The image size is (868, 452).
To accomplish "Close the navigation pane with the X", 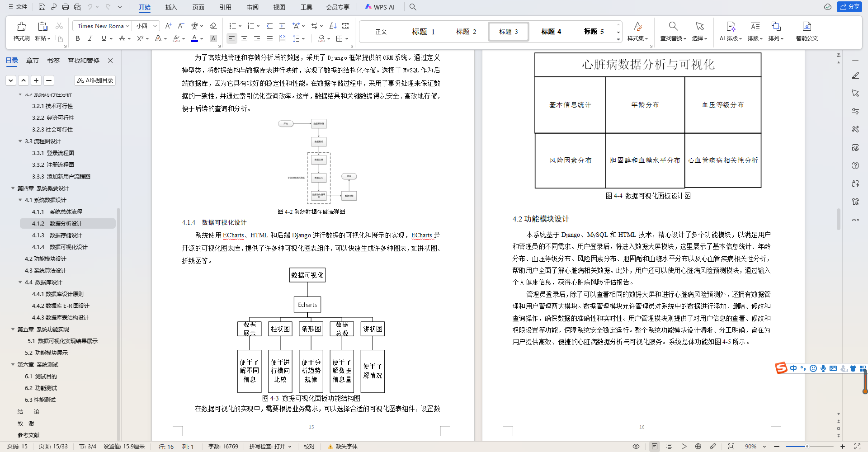I will coord(110,60).
